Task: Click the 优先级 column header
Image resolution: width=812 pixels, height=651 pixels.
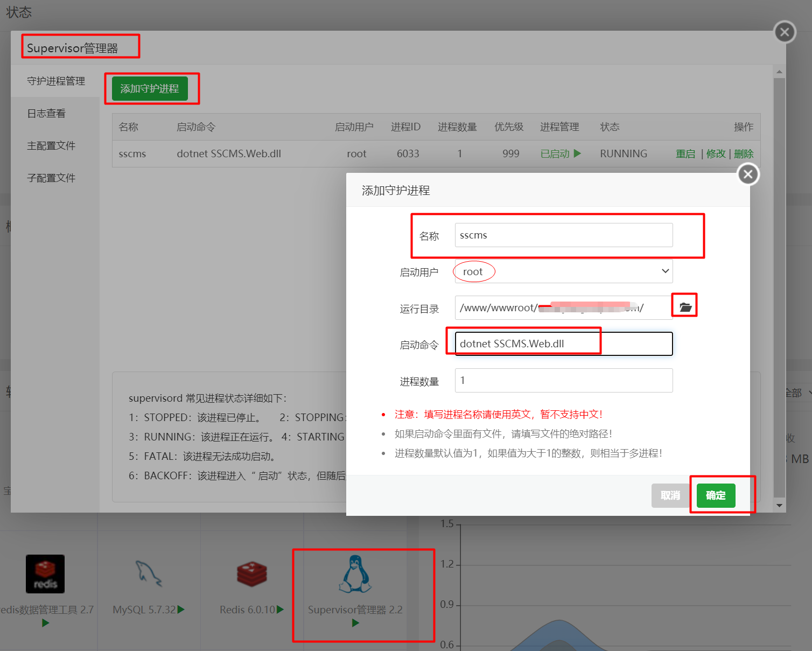Action: click(x=509, y=127)
